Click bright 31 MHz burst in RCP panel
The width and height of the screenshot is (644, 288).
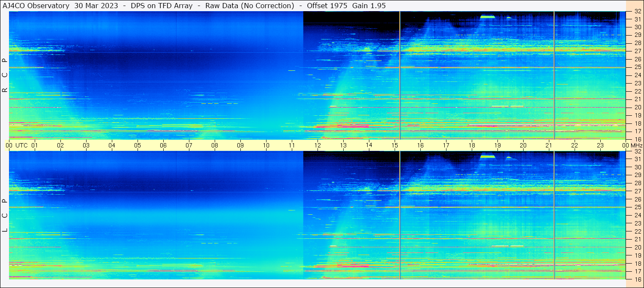tap(488, 17)
